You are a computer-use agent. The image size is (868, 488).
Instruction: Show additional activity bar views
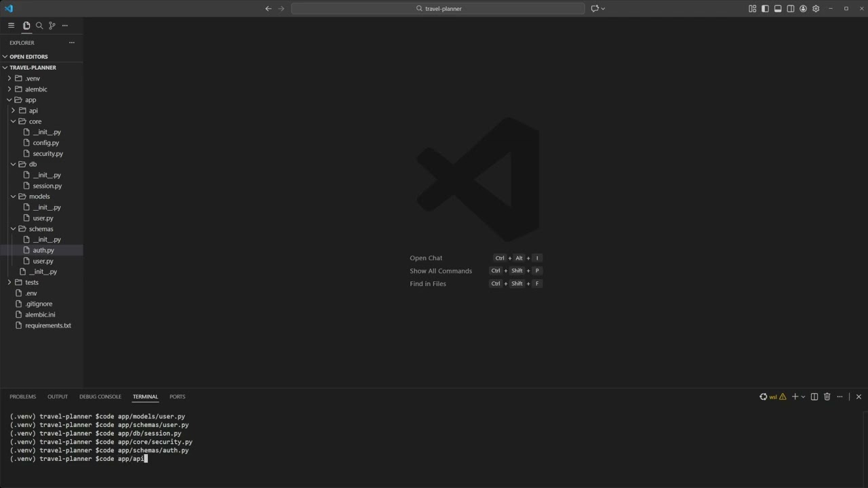[x=65, y=26]
